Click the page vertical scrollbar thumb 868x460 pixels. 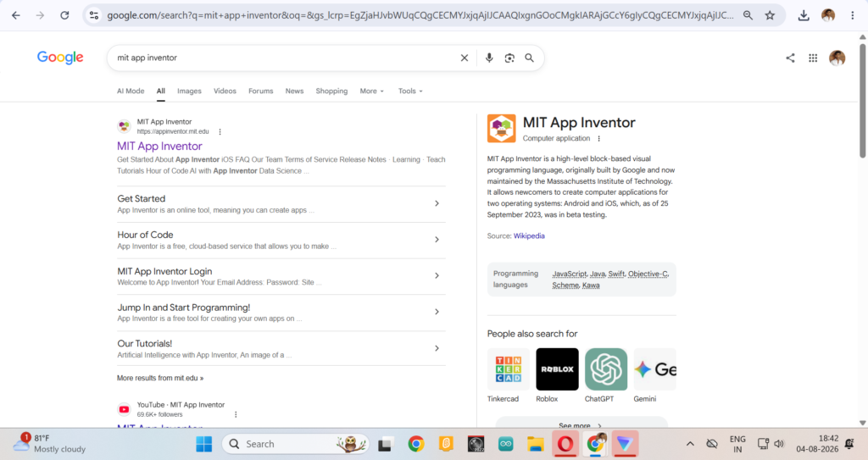[862, 101]
